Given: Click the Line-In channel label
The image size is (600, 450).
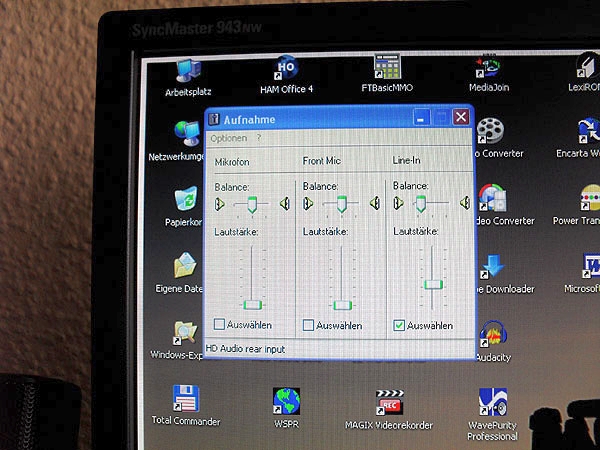Looking at the screenshot, I should pos(406,160).
